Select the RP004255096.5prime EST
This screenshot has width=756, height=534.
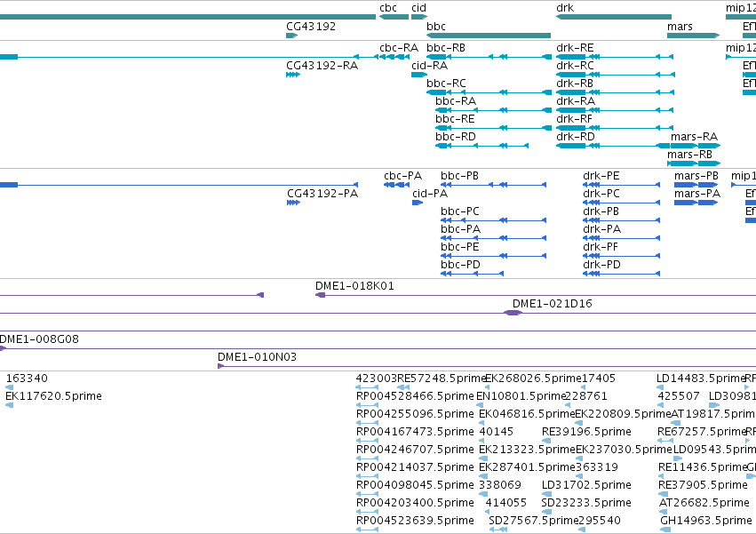[x=367, y=423]
